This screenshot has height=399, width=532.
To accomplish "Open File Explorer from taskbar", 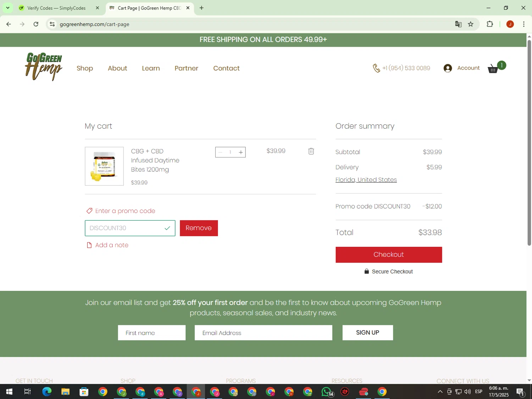I will (x=65, y=392).
